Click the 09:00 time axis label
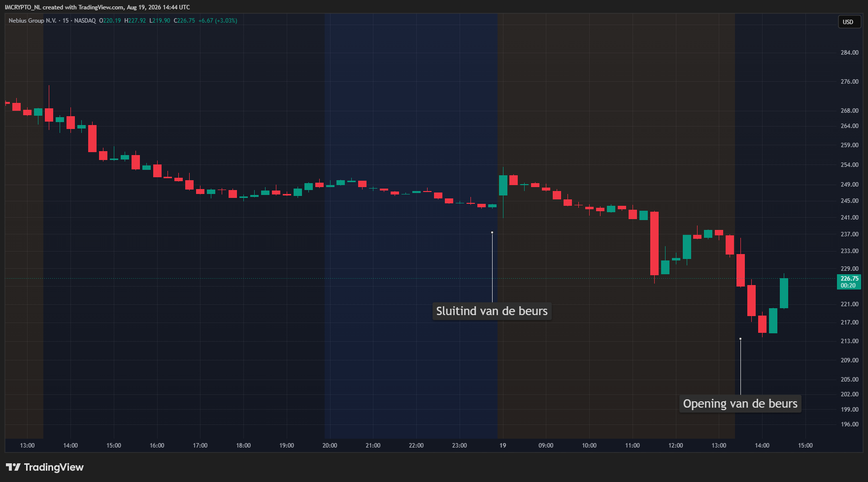 [x=546, y=446]
